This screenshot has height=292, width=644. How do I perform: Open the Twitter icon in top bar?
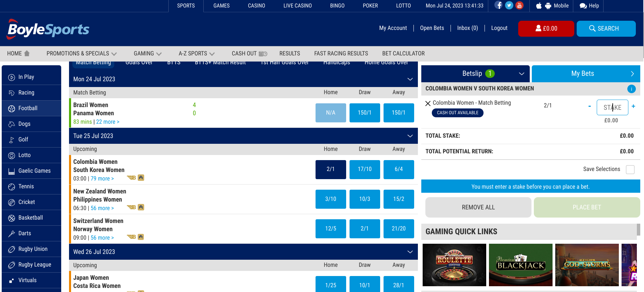509,5
